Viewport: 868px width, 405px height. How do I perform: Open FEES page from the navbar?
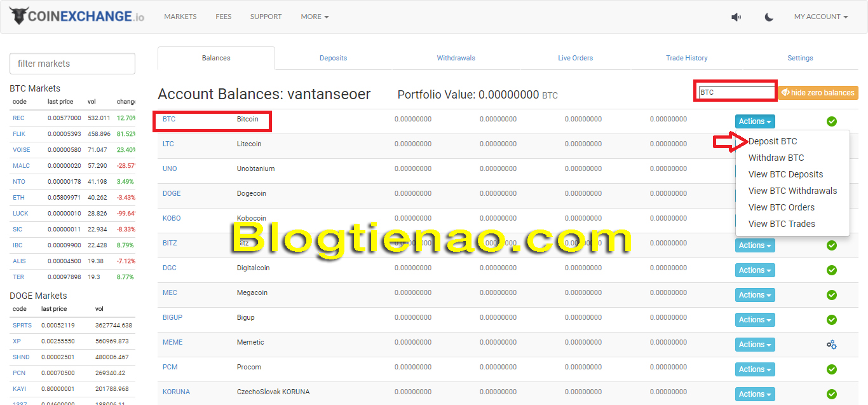(x=224, y=17)
